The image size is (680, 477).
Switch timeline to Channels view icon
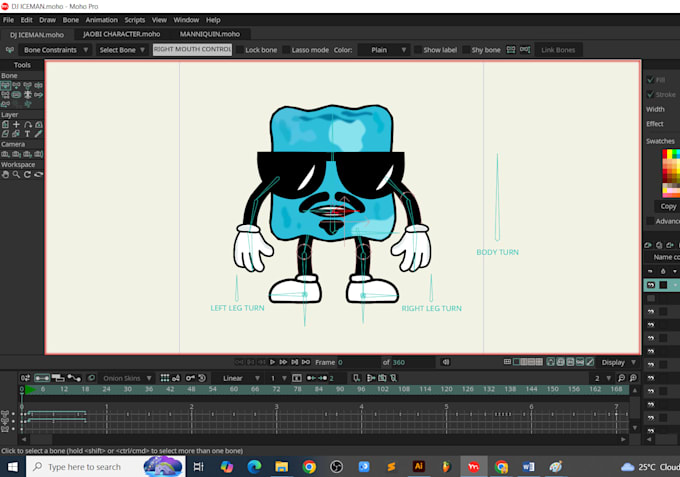[42, 378]
